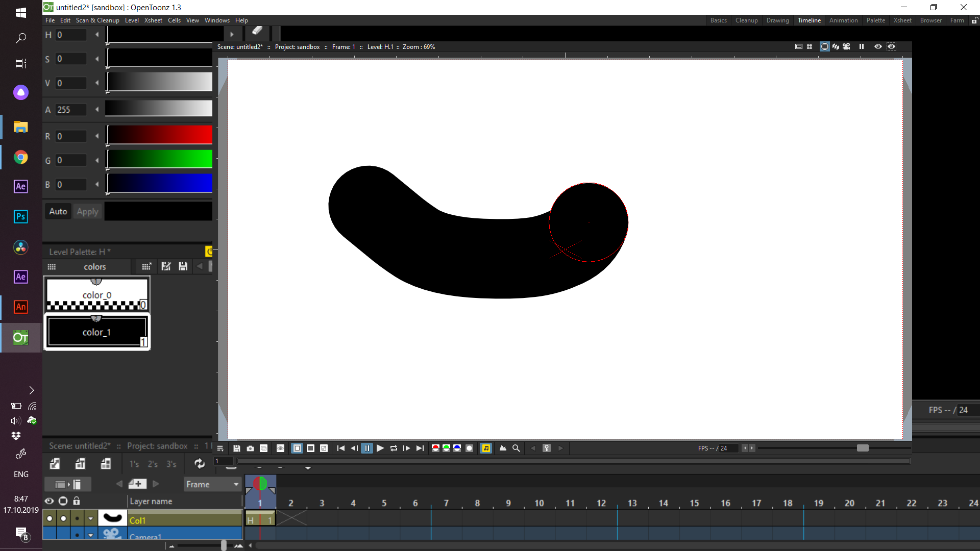This screenshot has height=551, width=980.
Task: Toggle the lock icon in the layer header
Action: pyautogui.click(x=77, y=502)
